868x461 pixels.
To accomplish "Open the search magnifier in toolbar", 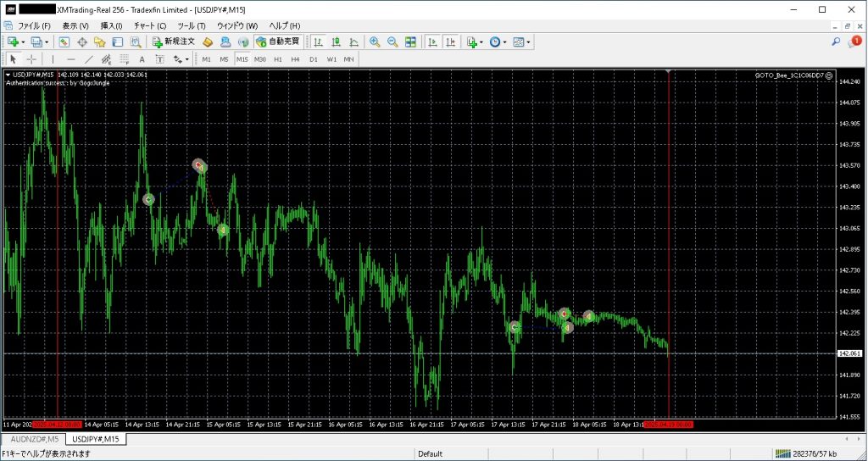I will [836, 42].
